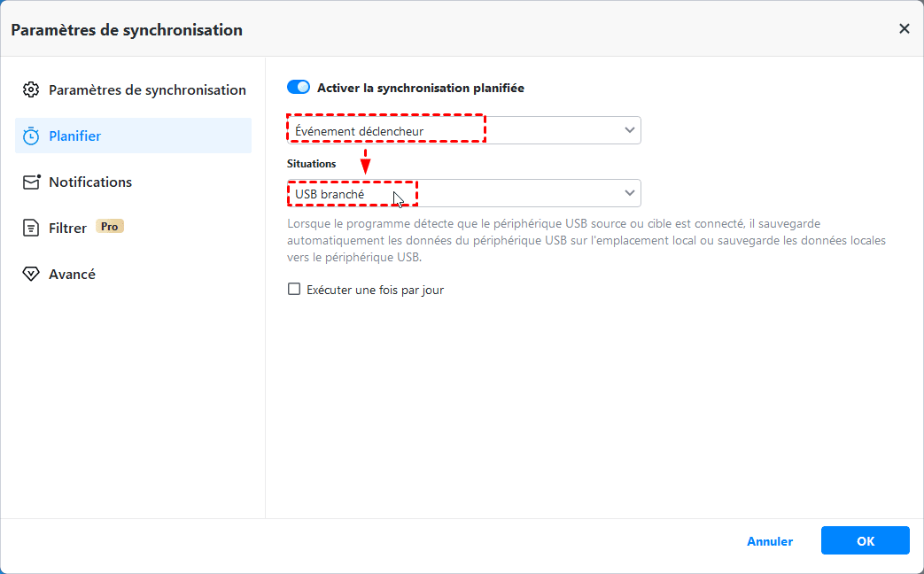Click the chevron of Événement déclencheur box
The image size is (924, 574).
tap(630, 130)
